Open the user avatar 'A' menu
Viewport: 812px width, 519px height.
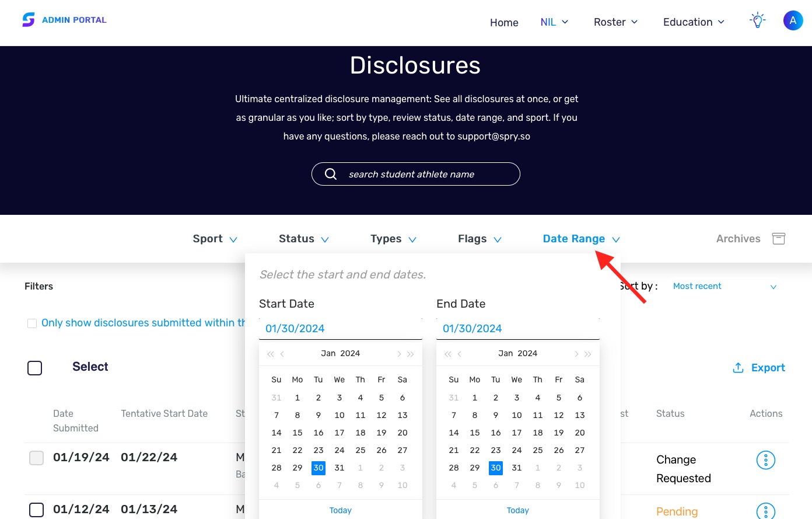(793, 20)
